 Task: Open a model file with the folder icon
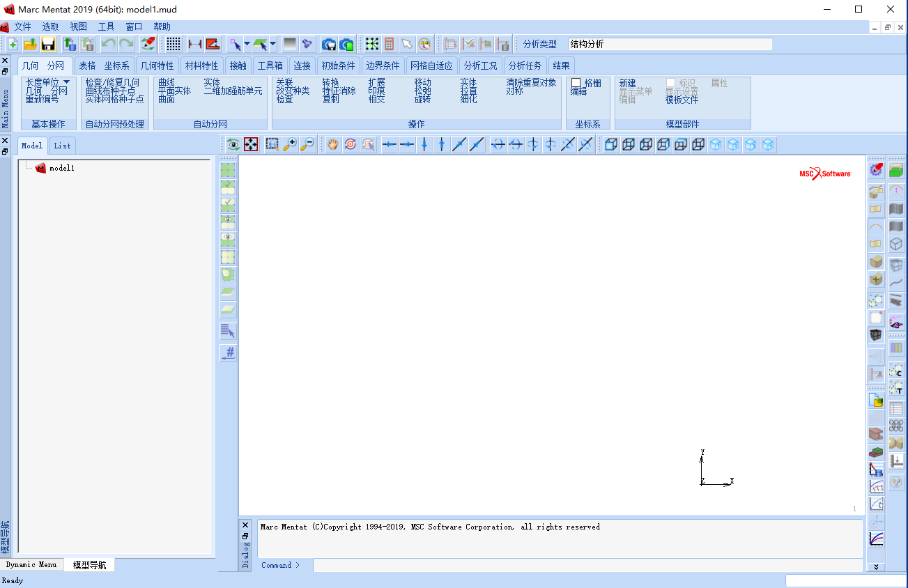coord(31,44)
